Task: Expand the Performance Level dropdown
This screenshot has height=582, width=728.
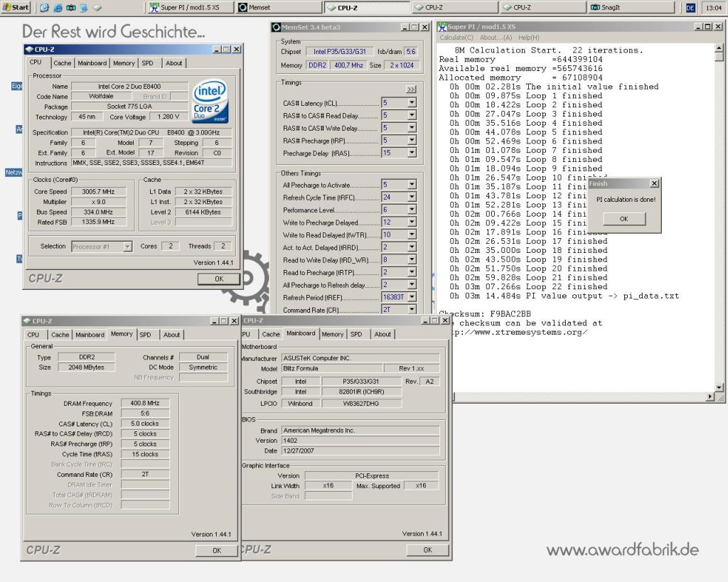Action: point(412,210)
